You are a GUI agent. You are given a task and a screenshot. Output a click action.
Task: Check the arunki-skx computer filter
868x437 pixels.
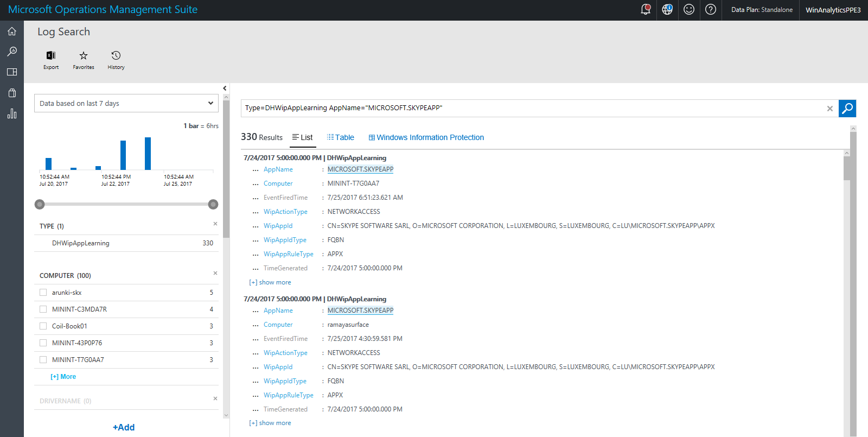click(x=43, y=293)
